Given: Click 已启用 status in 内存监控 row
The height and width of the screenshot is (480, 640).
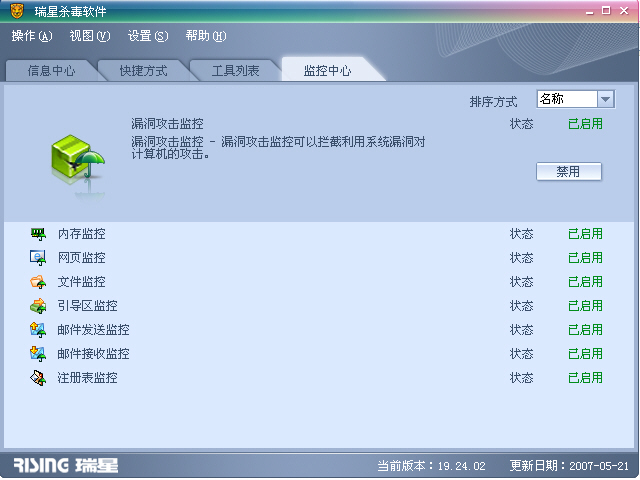Looking at the screenshot, I should (585, 234).
